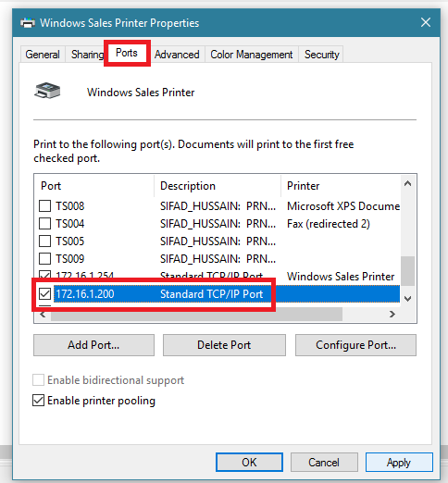Viewport: 448px width, 483px height.
Task: Switch to the Advanced tab
Action: point(177,55)
